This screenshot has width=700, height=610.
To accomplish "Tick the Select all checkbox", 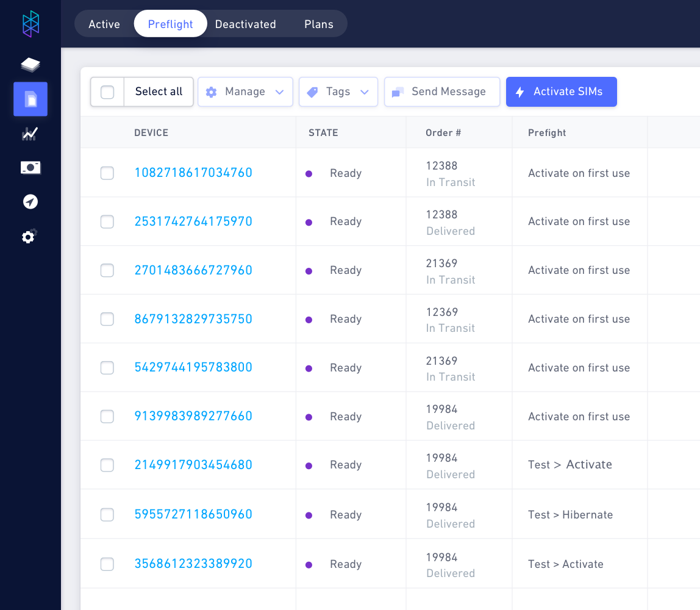I will pyautogui.click(x=107, y=92).
